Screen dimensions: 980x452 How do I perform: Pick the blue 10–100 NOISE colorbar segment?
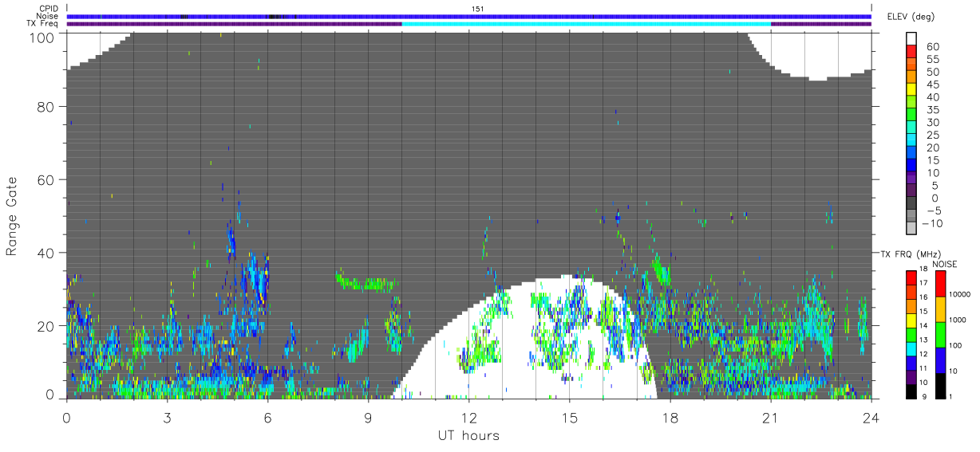point(940,359)
